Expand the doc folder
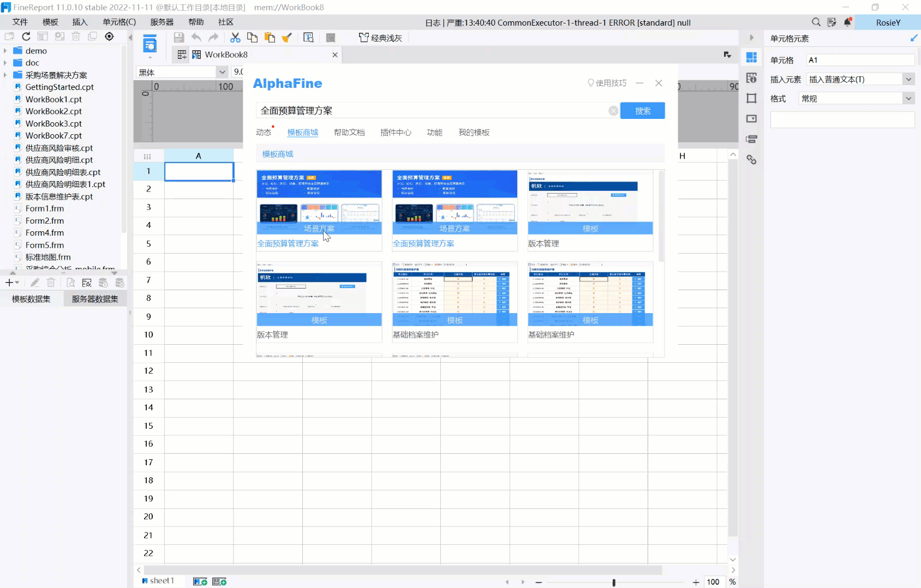Viewport: 921px width, 588px height. [x=5, y=63]
